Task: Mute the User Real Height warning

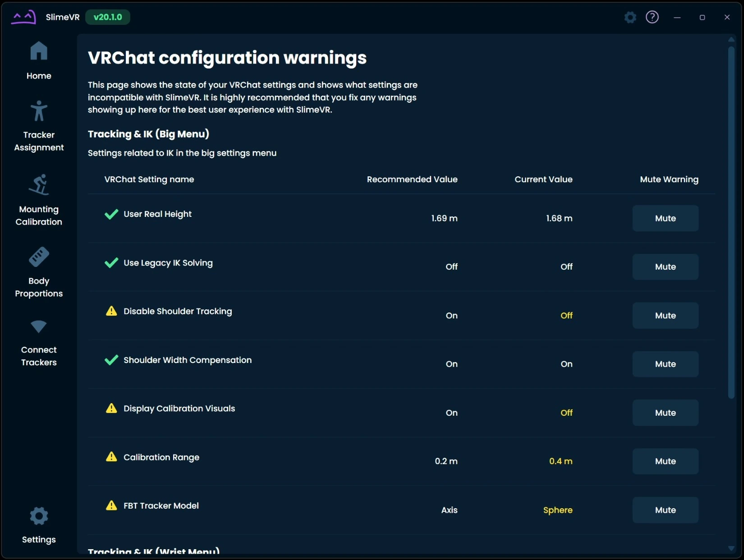Action: pyautogui.click(x=666, y=218)
